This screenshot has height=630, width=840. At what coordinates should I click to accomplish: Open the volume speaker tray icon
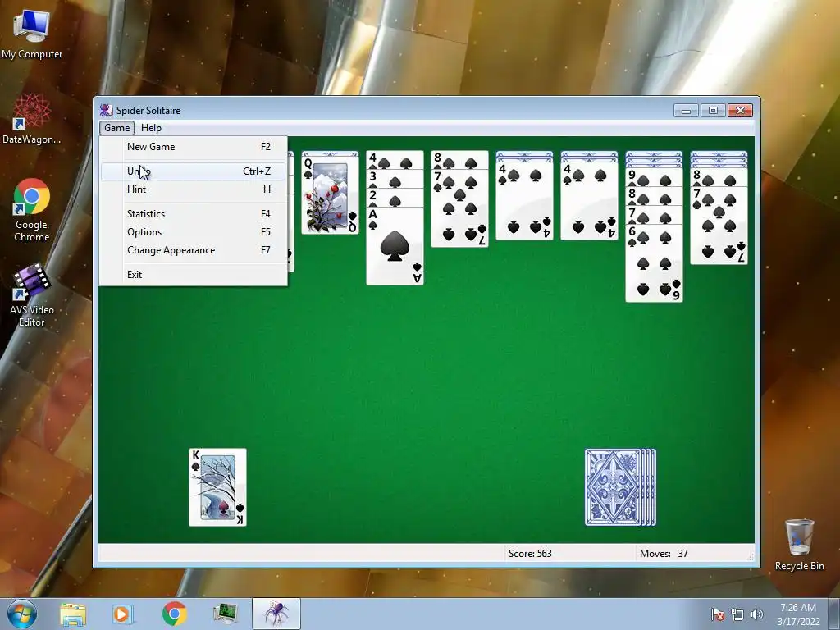757,614
